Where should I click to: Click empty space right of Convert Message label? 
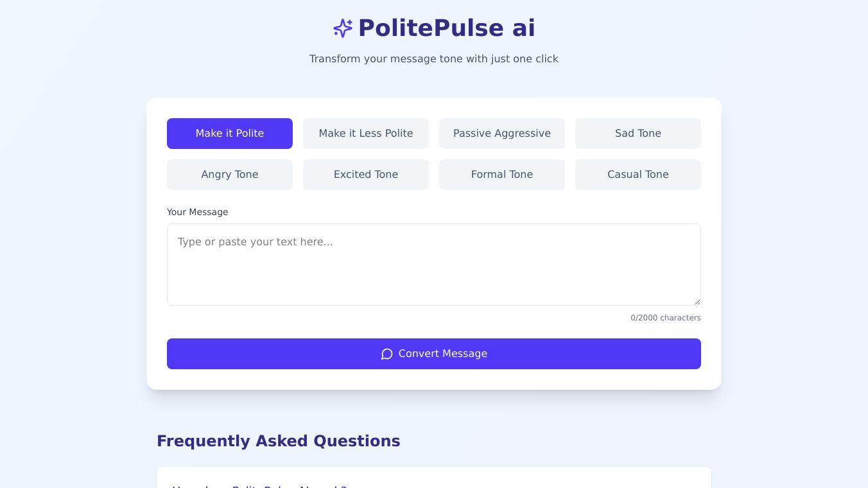coord(591,354)
